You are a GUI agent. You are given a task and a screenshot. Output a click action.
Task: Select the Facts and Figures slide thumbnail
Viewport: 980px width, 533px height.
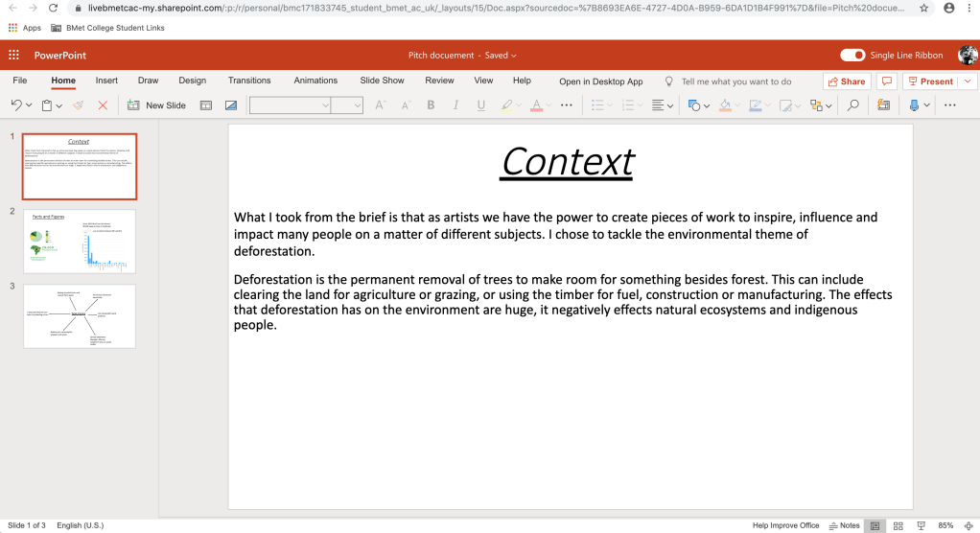[80, 241]
